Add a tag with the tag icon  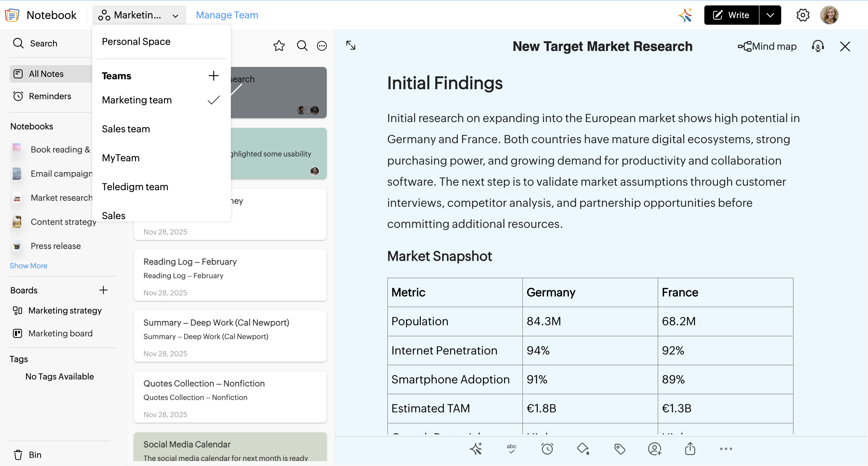(619, 449)
